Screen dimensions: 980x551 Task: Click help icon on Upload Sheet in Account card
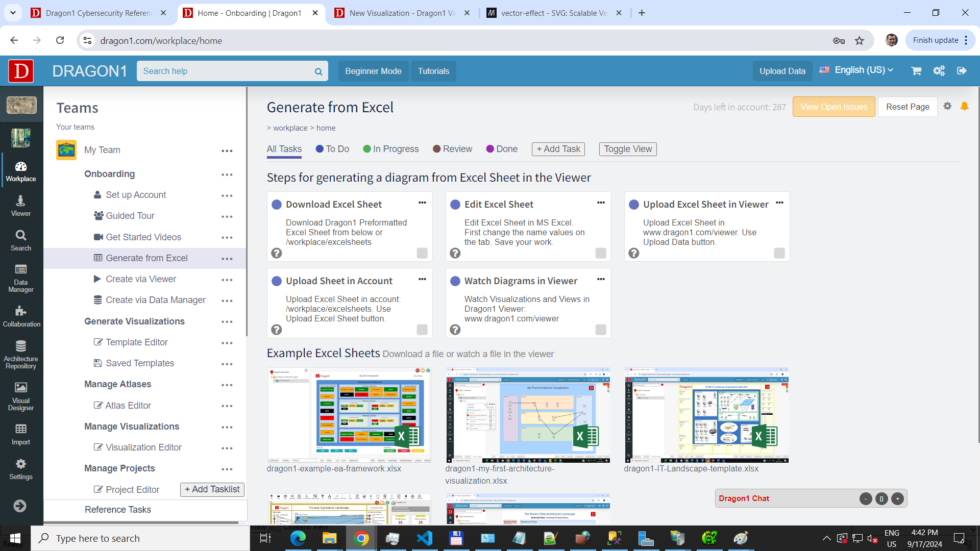[277, 330]
